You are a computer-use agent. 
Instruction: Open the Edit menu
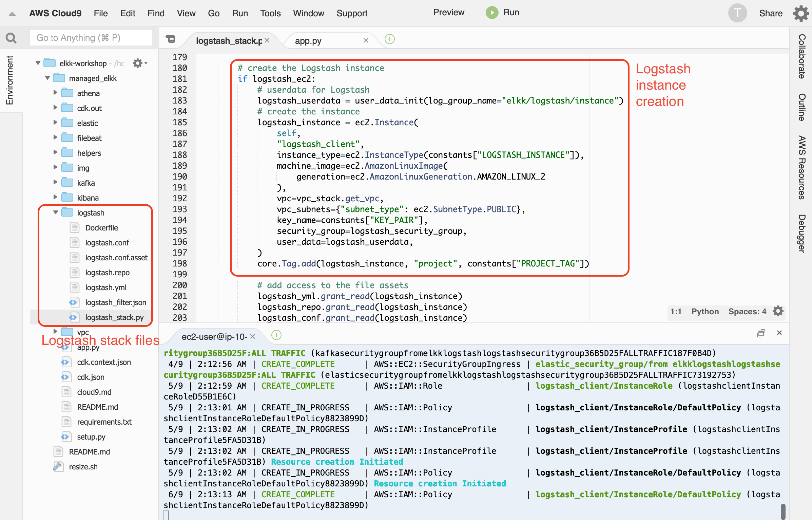128,13
